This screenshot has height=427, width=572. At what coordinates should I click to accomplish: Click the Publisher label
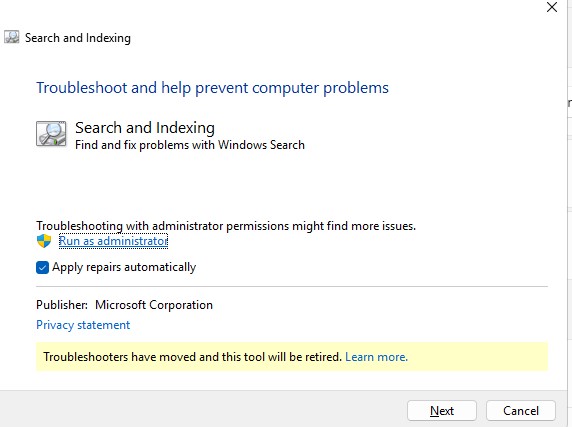pyautogui.click(x=62, y=305)
